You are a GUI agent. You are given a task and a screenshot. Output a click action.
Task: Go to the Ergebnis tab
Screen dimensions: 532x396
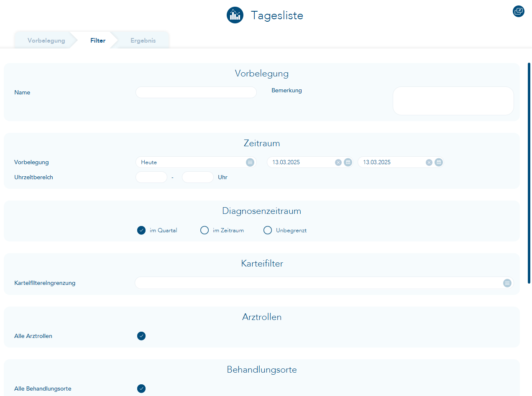coord(143,41)
